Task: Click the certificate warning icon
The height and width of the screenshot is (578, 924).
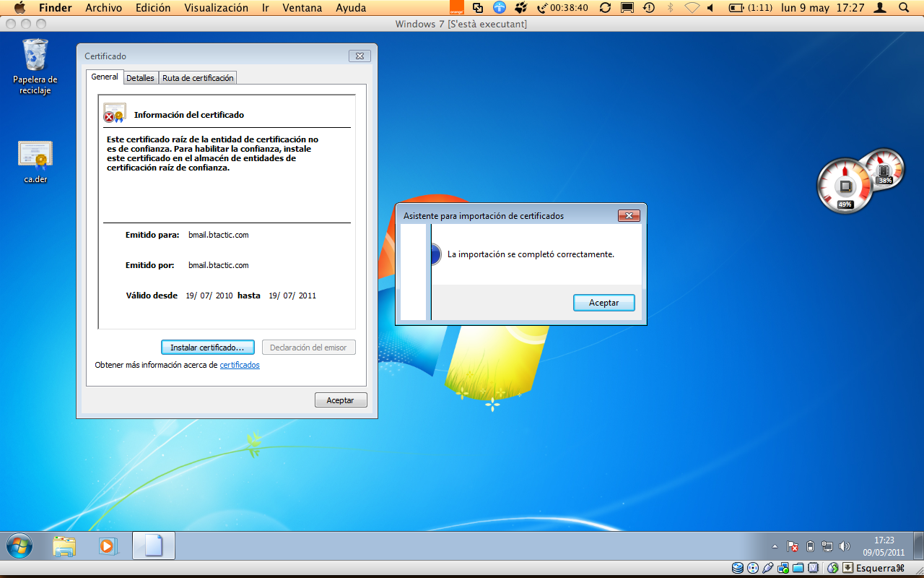Action: [115, 113]
